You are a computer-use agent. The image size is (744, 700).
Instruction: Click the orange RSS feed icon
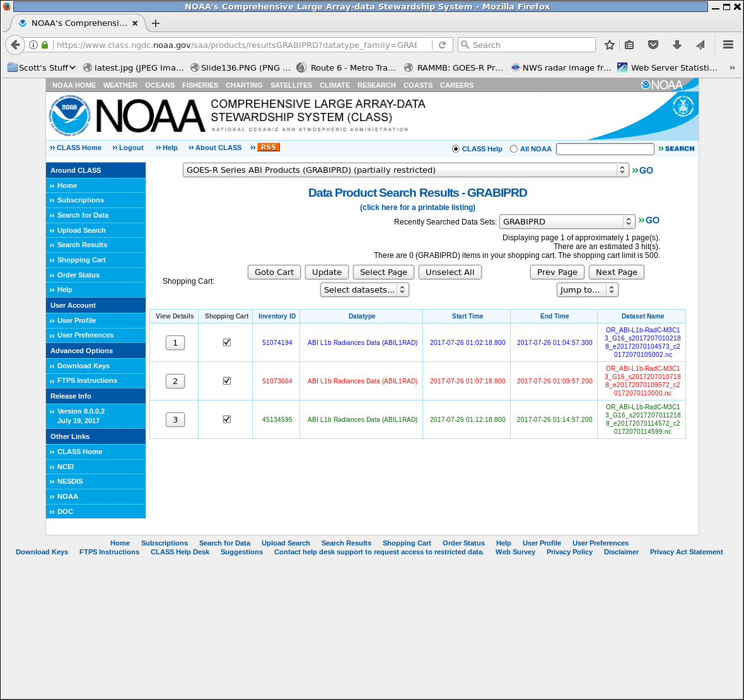(268, 147)
